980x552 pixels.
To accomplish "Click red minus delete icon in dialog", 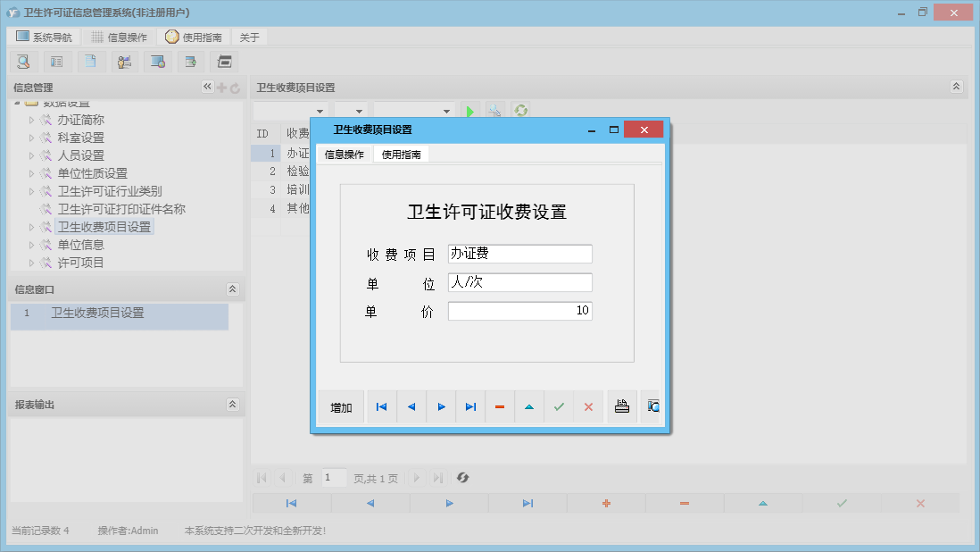I will pos(500,407).
